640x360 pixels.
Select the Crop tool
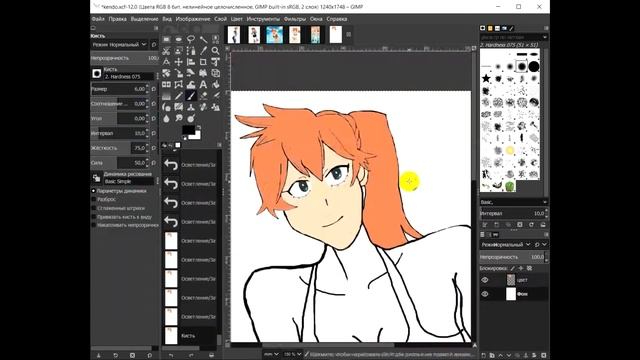click(203, 62)
